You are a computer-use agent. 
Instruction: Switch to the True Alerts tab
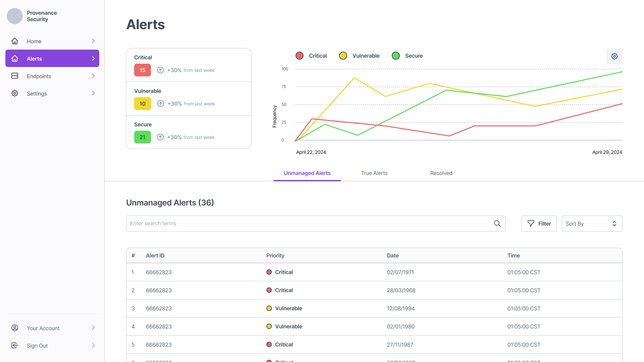click(x=374, y=173)
